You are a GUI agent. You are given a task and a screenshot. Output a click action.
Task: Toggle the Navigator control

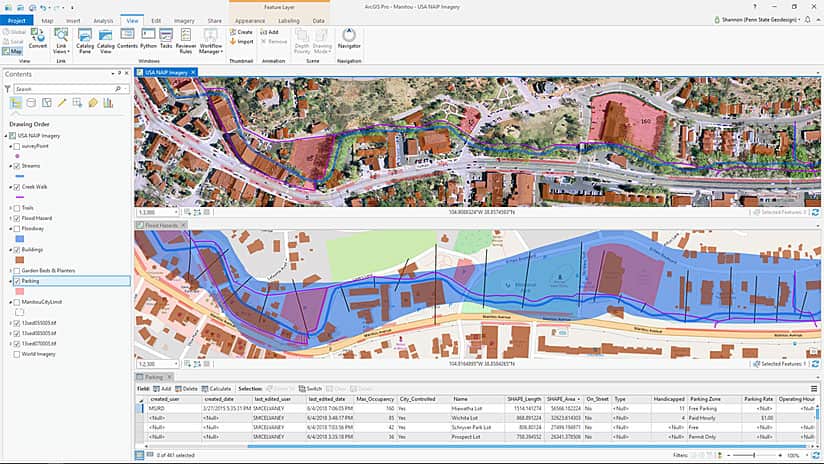click(349, 39)
